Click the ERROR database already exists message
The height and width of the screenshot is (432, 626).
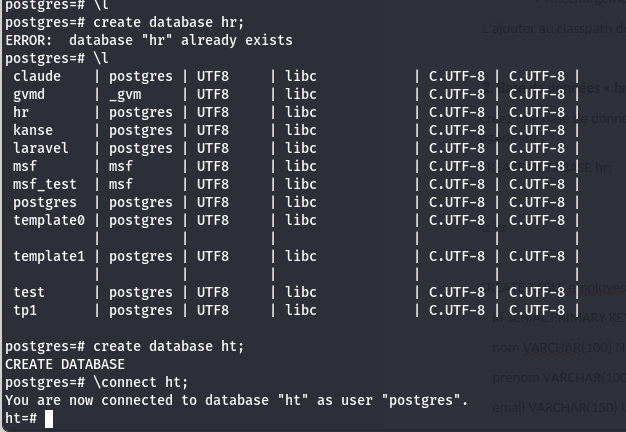(x=149, y=40)
